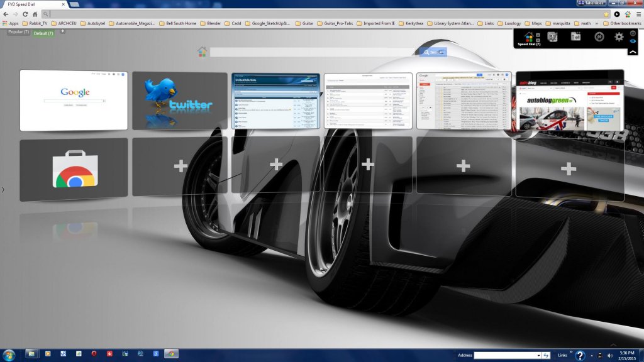Screen dimensions: 644x362
Task: Click the browser forward arrow
Action: click(16, 14)
